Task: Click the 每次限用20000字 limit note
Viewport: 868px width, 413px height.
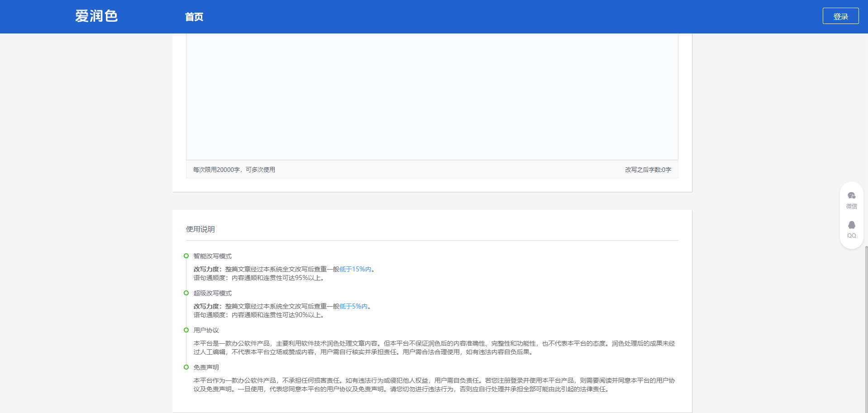Action: [x=234, y=170]
